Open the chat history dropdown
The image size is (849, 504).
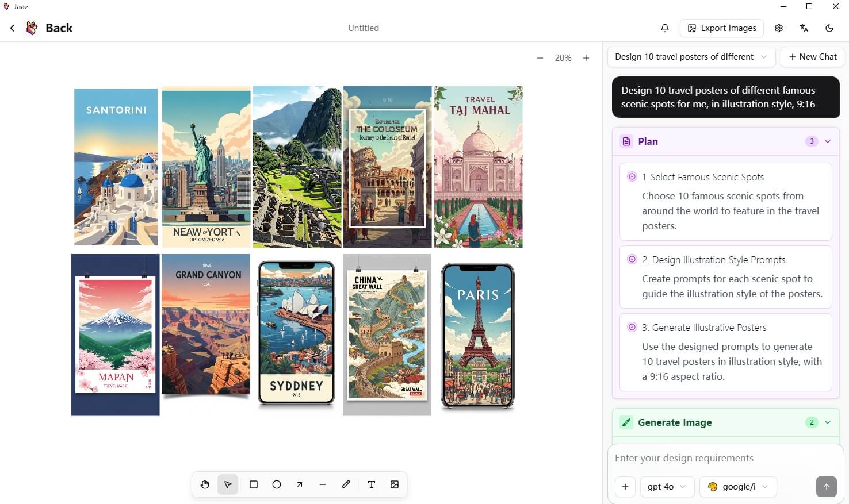691,57
